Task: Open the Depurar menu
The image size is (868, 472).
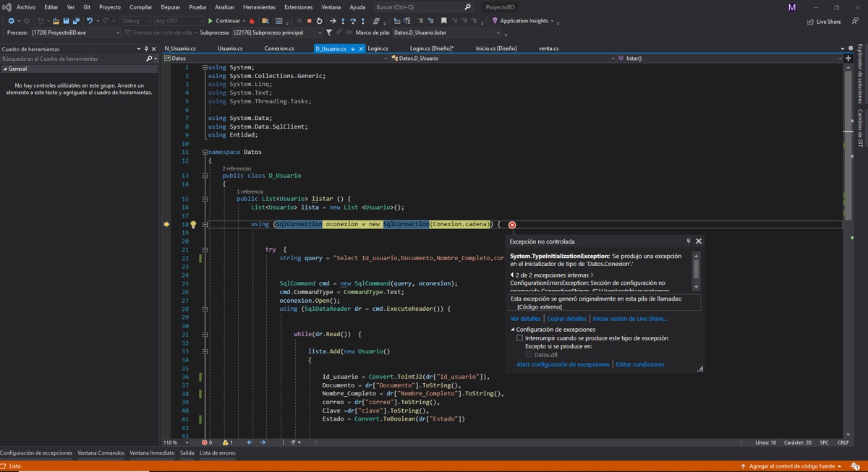Action: (x=171, y=7)
